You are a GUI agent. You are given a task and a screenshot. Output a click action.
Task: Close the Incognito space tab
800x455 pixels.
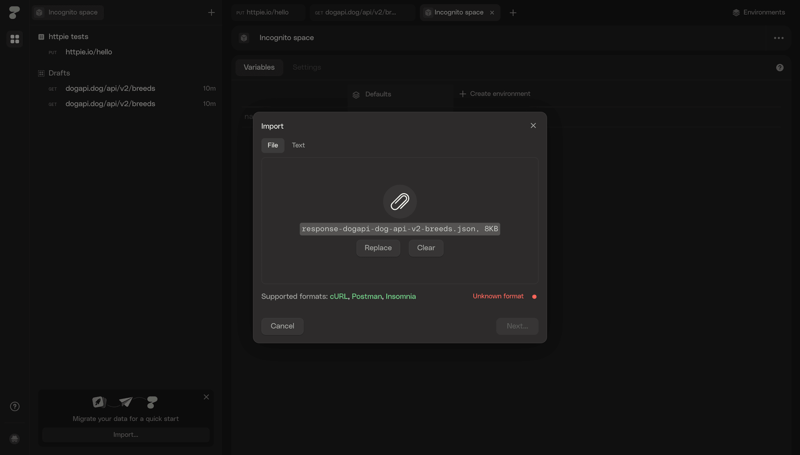pyautogui.click(x=492, y=13)
